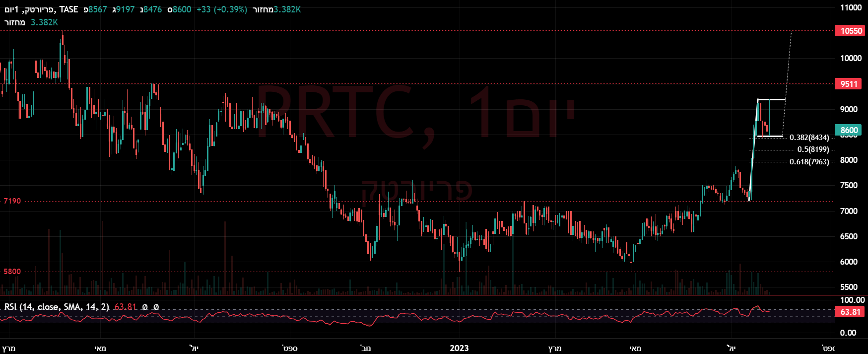This screenshot has width=868, height=354.
Task: Click the red 5800 support level label
Action: pyautogui.click(x=12, y=272)
